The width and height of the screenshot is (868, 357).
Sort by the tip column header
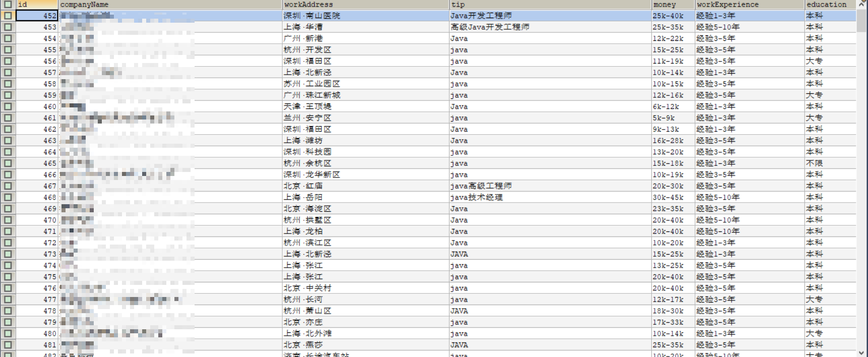[x=550, y=5]
